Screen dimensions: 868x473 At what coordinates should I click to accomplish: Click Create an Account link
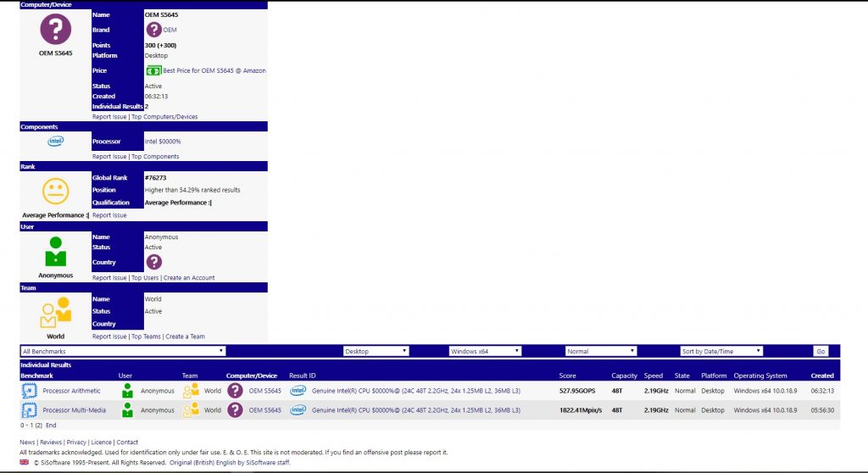(189, 278)
